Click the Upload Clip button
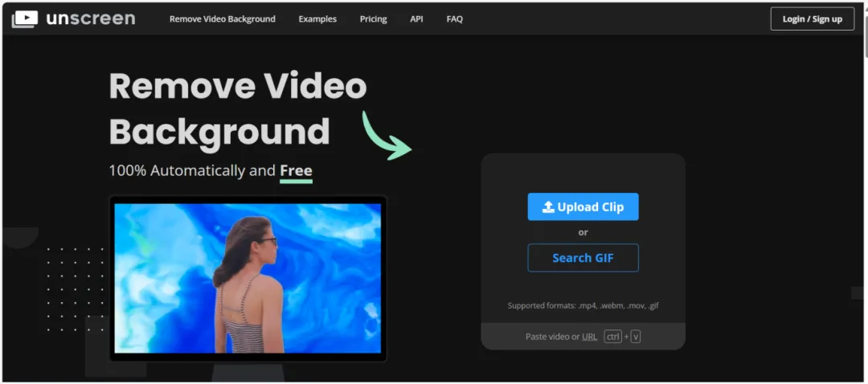Screen dimensions: 868x384 pyautogui.click(x=583, y=207)
